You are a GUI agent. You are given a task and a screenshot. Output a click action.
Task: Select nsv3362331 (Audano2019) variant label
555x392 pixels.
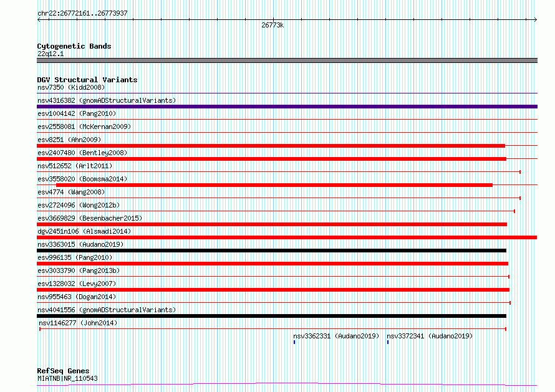click(x=336, y=336)
